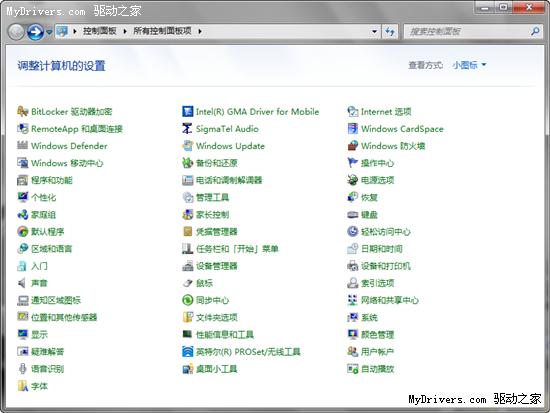
Task: Click the 个性化 icon
Action: (x=22, y=197)
